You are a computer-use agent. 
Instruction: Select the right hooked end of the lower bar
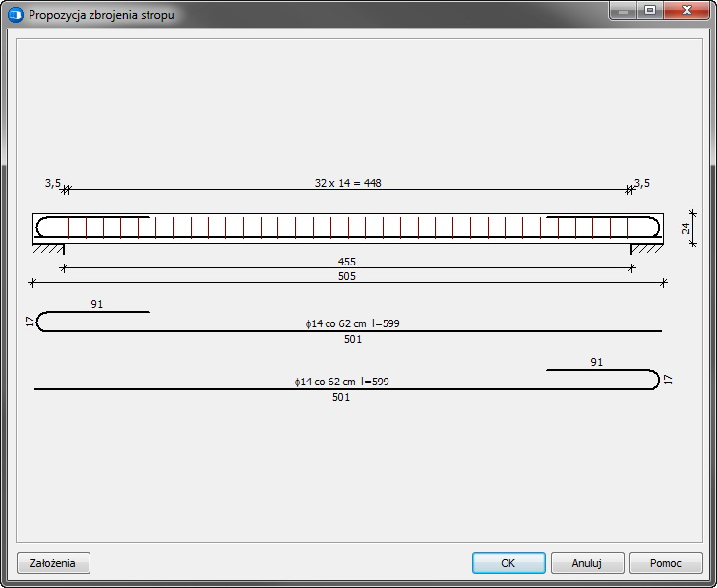656,380
